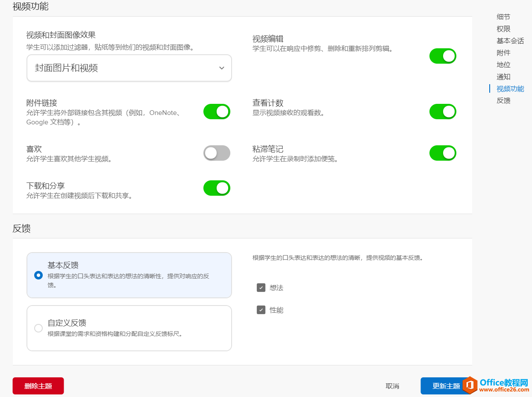Go to 权限 in side navigation
Screen dimensions: 532x397
click(x=503, y=29)
